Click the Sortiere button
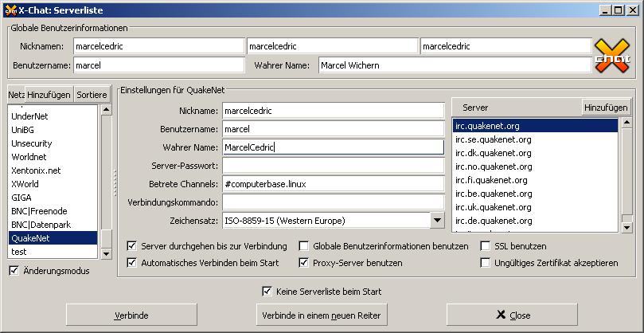Viewport: 644px width, 333px height. click(92, 95)
